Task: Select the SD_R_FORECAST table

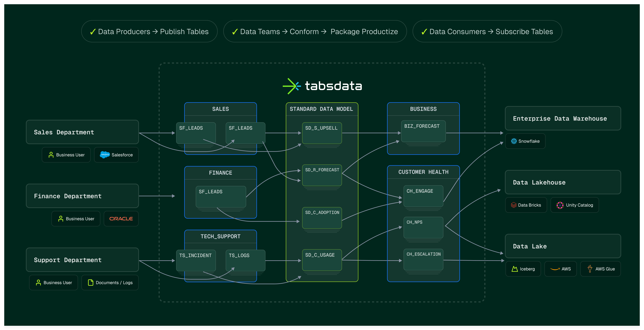Action: (x=322, y=175)
